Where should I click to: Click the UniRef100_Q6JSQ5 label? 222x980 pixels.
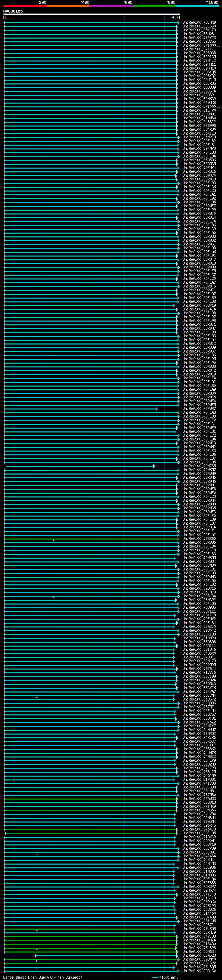pos(199,967)
